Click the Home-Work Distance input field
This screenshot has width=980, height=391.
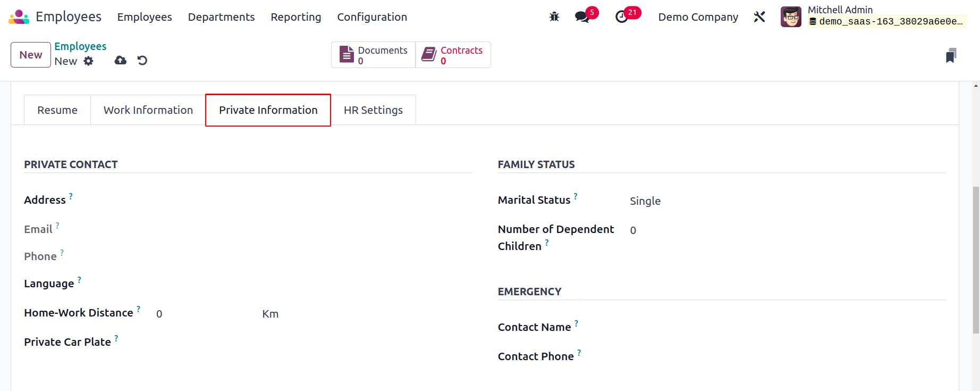[x=205, y=314]
